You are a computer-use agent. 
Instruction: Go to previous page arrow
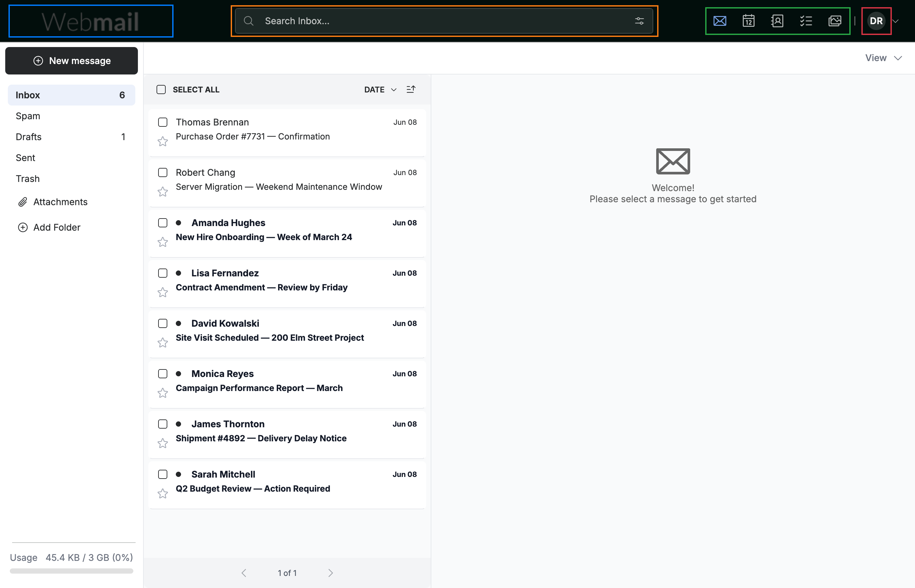click(244, 573)
